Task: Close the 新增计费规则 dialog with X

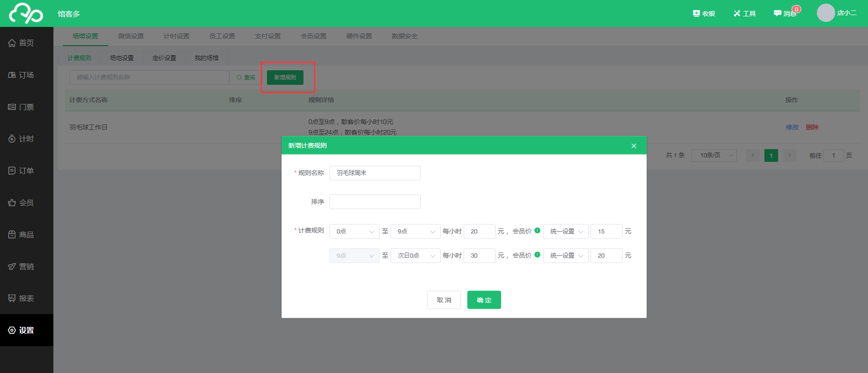Action: [x=633, y=146]
